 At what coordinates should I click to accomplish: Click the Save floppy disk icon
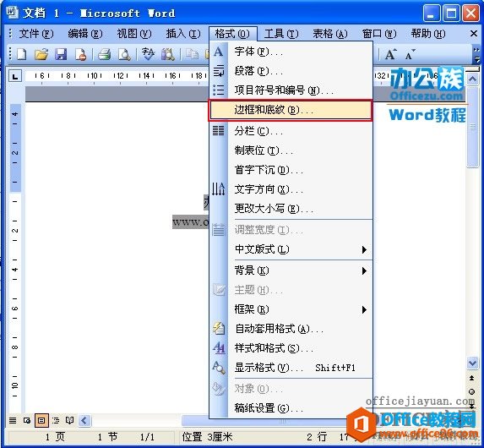tap(61, 54)
